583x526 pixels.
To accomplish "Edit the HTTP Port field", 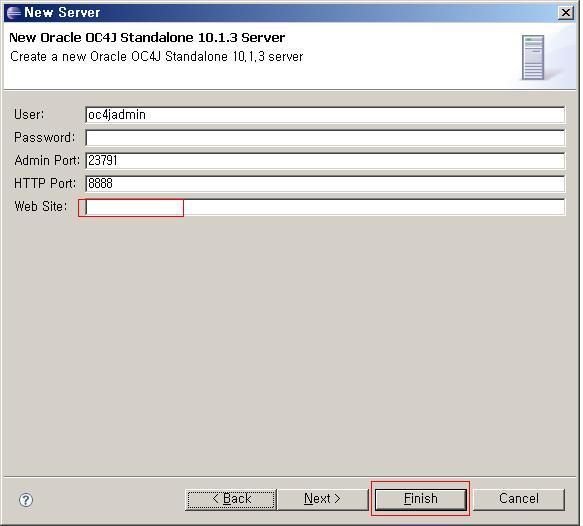I will pos(325,184).
